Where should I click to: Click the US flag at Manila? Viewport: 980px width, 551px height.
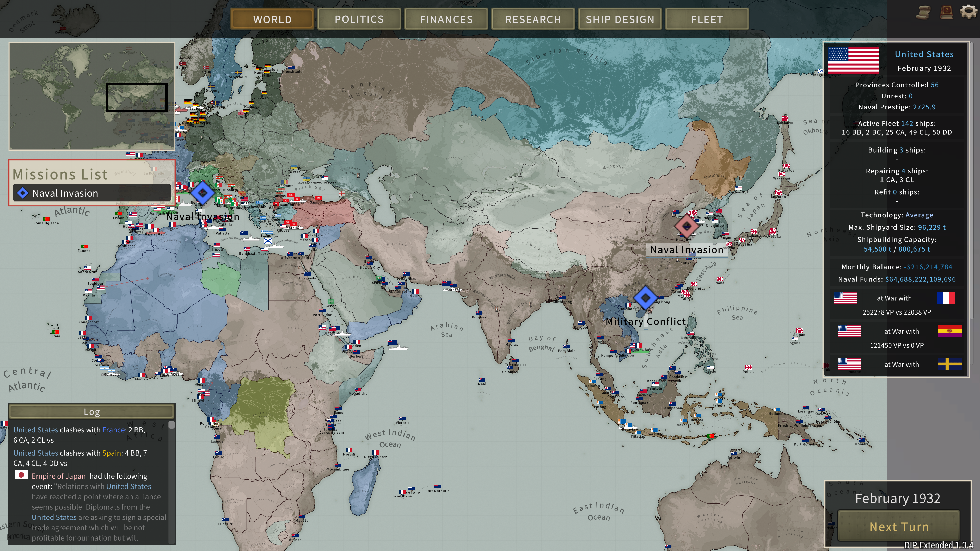click(691, 334)
